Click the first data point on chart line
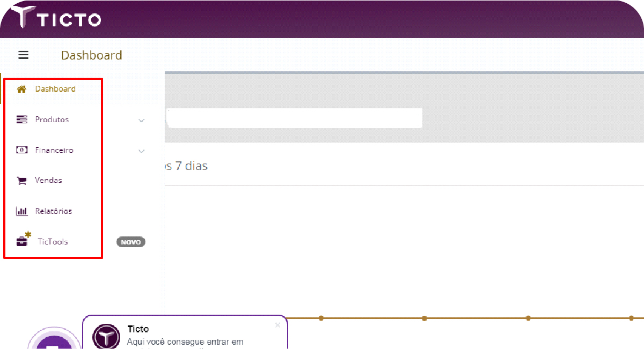Screen dimensions: 644x349 coord(321,318)
